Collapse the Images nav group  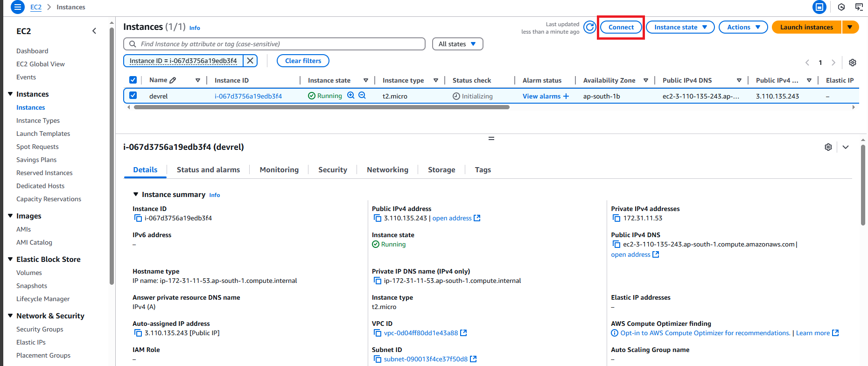click(x=10, y=216)
